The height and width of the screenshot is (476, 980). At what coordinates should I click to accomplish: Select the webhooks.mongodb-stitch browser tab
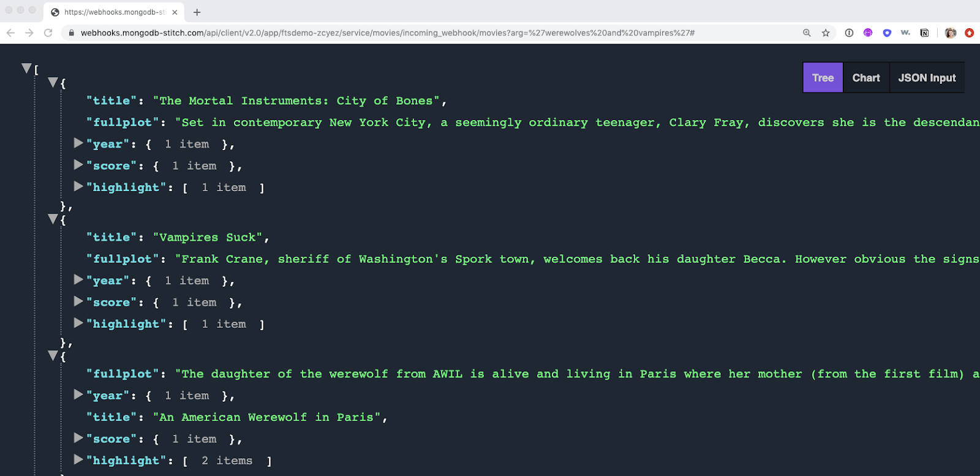114,12
